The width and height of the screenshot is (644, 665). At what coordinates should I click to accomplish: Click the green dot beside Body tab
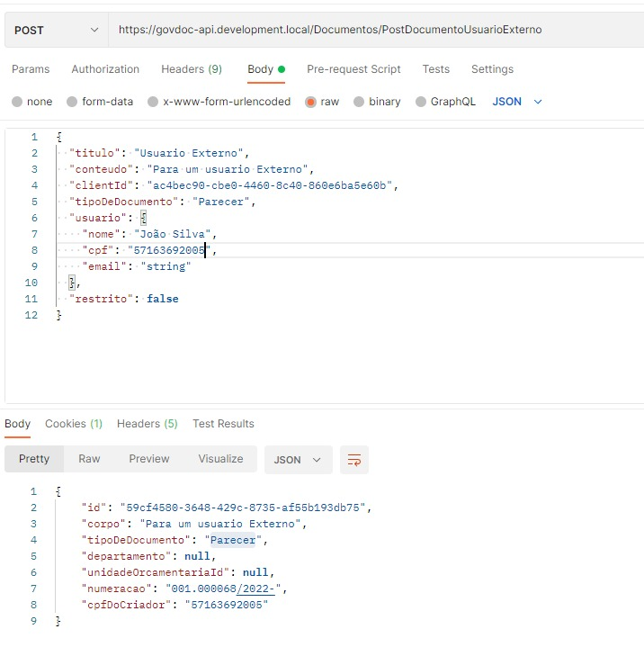(x=282, y=69)
